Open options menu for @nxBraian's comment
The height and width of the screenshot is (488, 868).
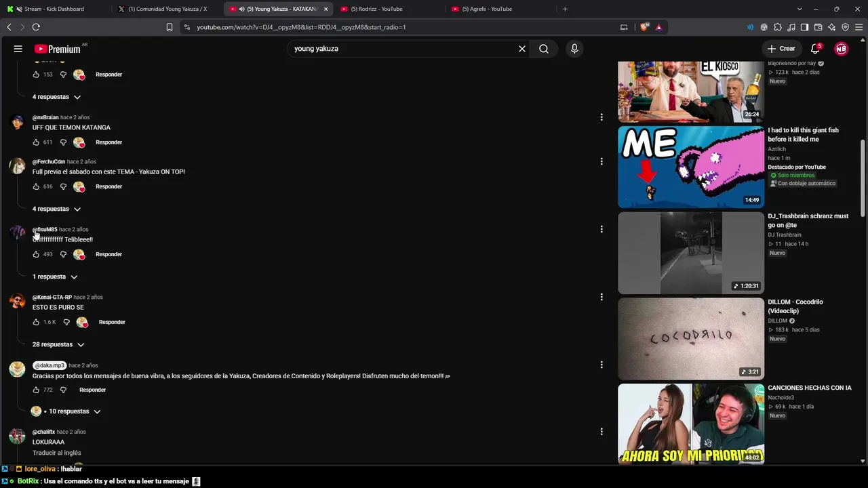pyautogui.click(x=601, y=117)
